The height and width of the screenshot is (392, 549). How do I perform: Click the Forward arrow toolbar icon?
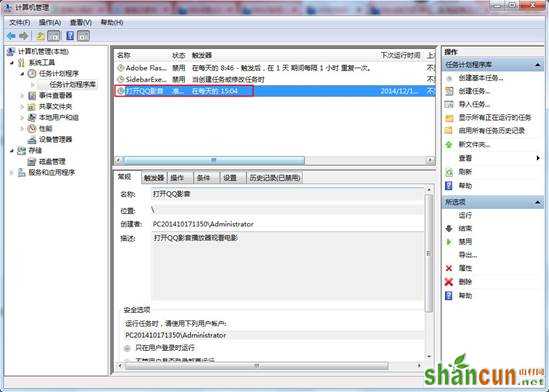click(x=24, y=36)
